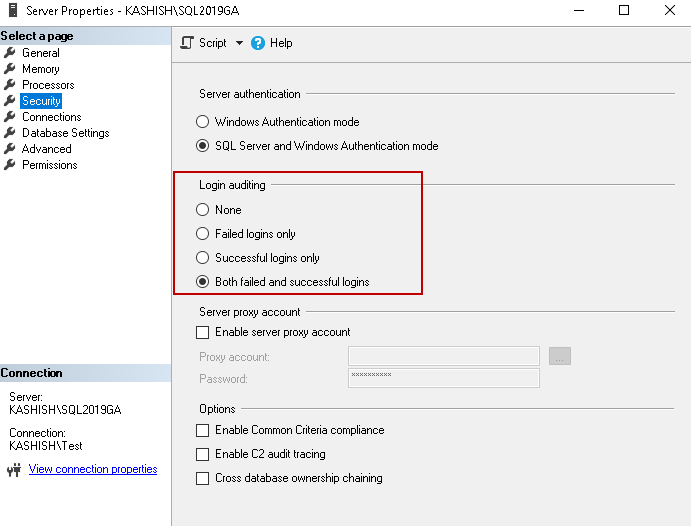The width and height of the screenshot is (691, 526).
Task: Click the Proxy account text field
Action: click(443, 356)
